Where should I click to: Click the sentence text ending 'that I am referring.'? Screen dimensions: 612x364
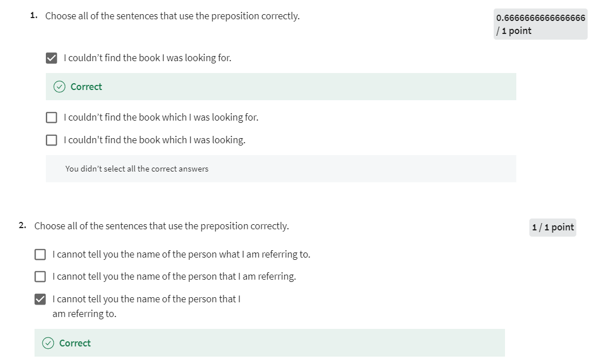click(174, 277)
